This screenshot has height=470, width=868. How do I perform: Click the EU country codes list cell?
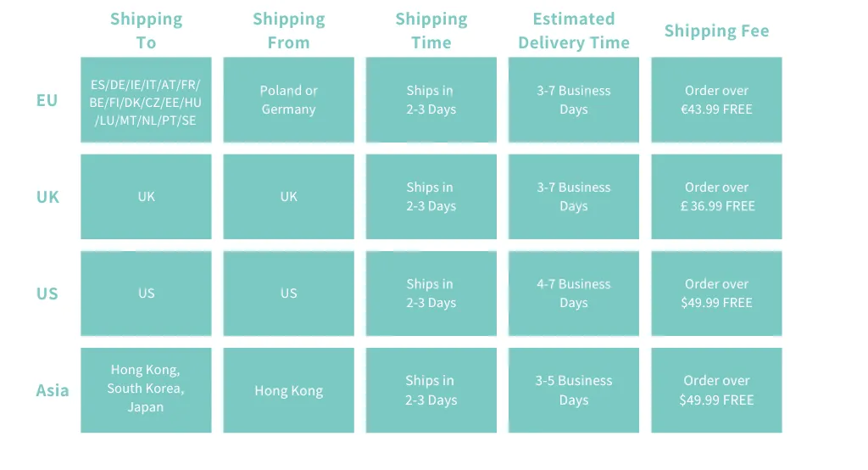[x=146, y=100]
